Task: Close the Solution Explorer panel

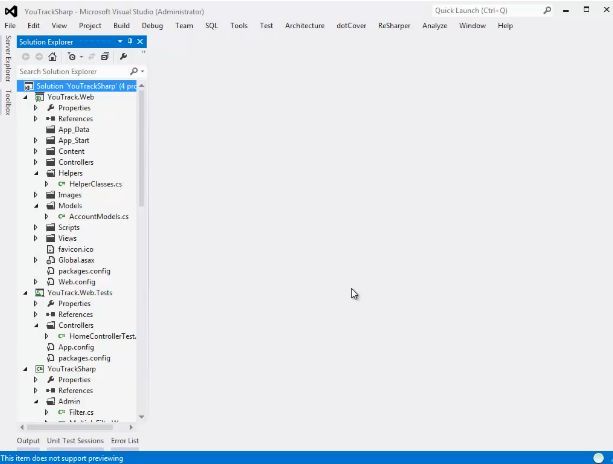Action: (140, 41)
